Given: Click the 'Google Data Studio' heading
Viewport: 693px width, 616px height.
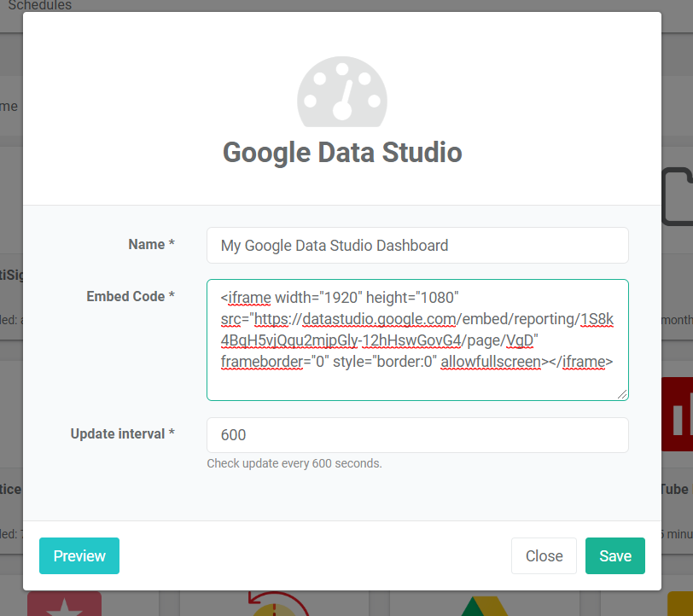Looking at the screenshot, I should [342, 153].
